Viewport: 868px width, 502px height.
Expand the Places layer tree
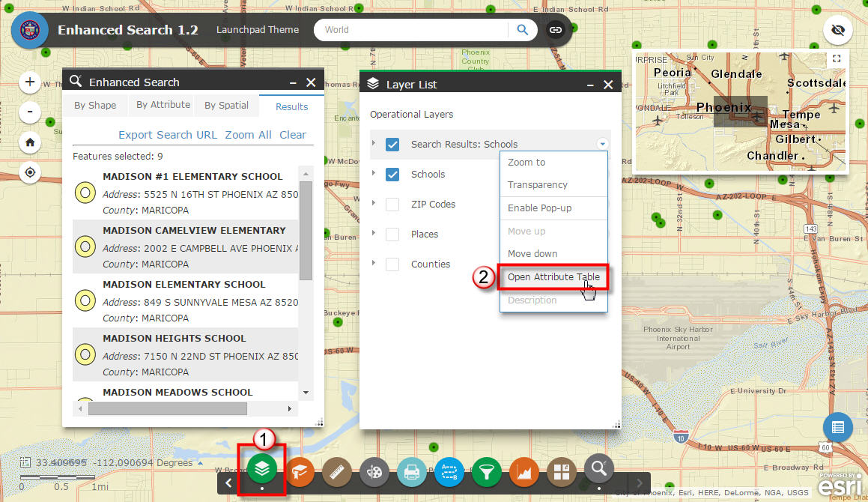tap(374, 233)
